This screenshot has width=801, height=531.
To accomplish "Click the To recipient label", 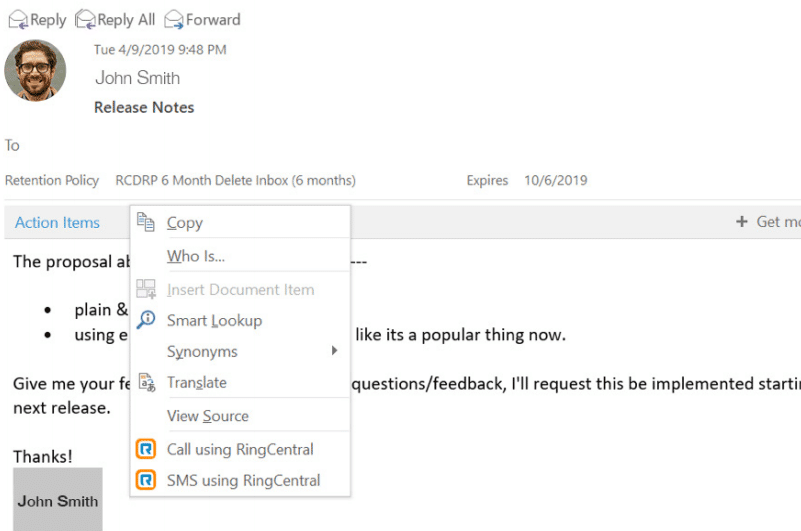I will click(x=12, y=146).
